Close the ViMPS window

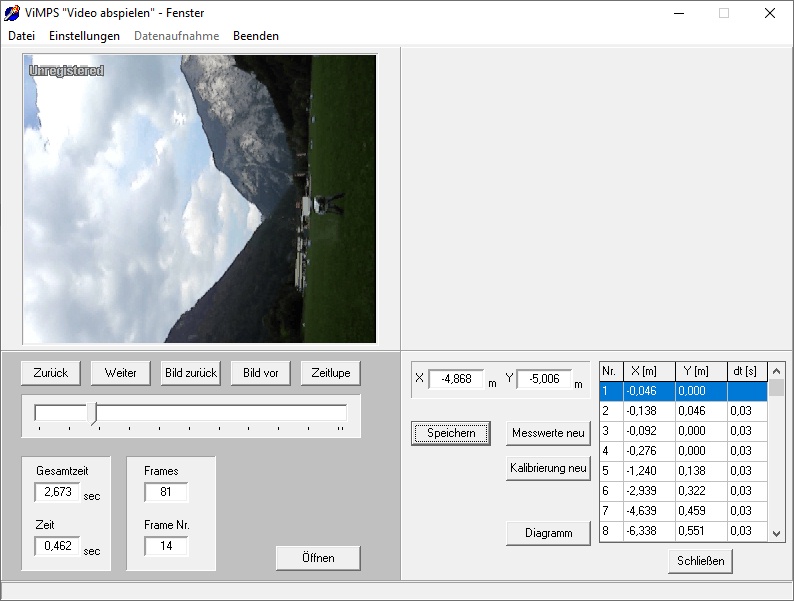click(x=770, y=13)
